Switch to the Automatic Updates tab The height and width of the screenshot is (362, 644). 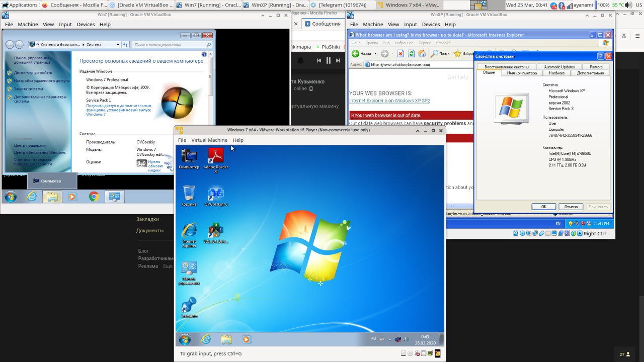(559, 67)
